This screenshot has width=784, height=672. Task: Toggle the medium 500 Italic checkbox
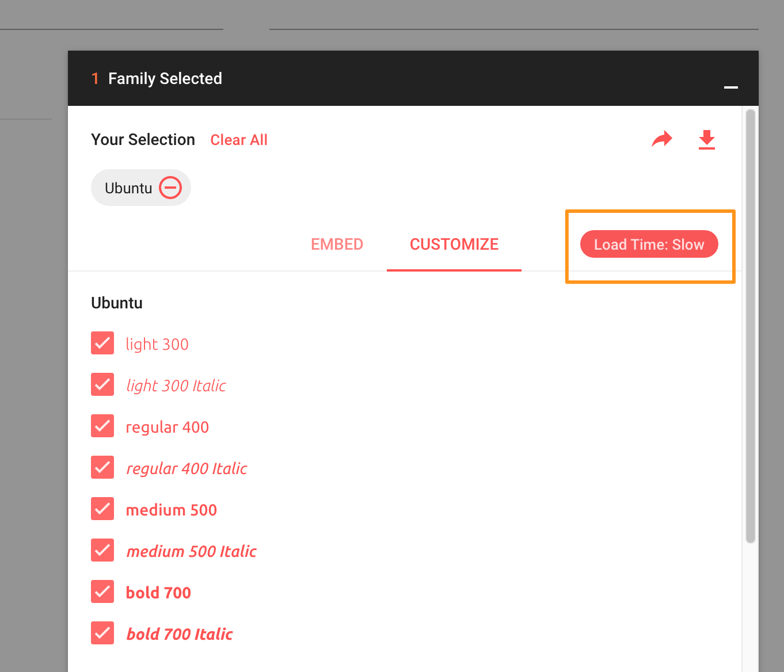tap(102, 550)
